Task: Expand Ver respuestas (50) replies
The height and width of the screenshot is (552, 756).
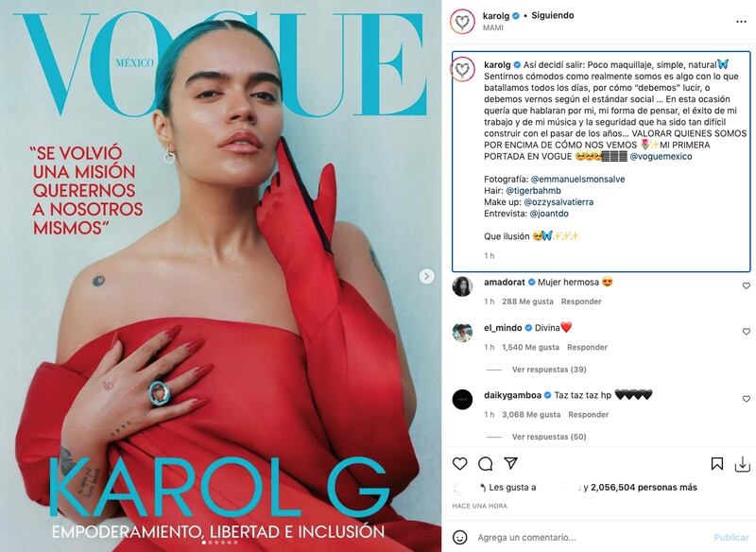Action: pos(549,437)
